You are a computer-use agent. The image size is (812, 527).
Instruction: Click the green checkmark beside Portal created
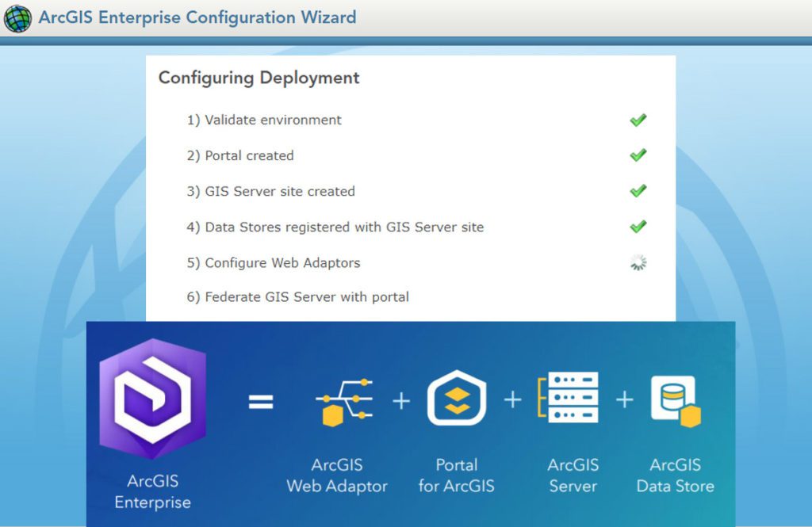(x=638, y=155)
